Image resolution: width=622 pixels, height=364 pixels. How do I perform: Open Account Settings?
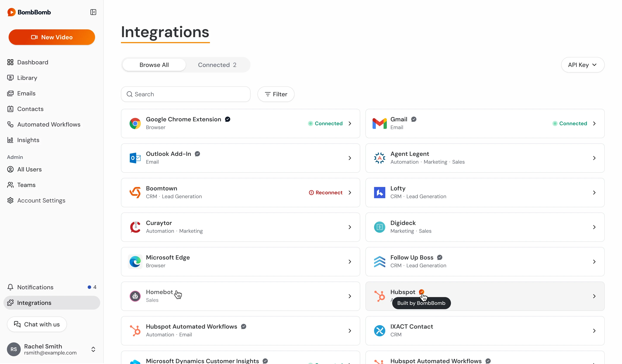coord(52,200)
